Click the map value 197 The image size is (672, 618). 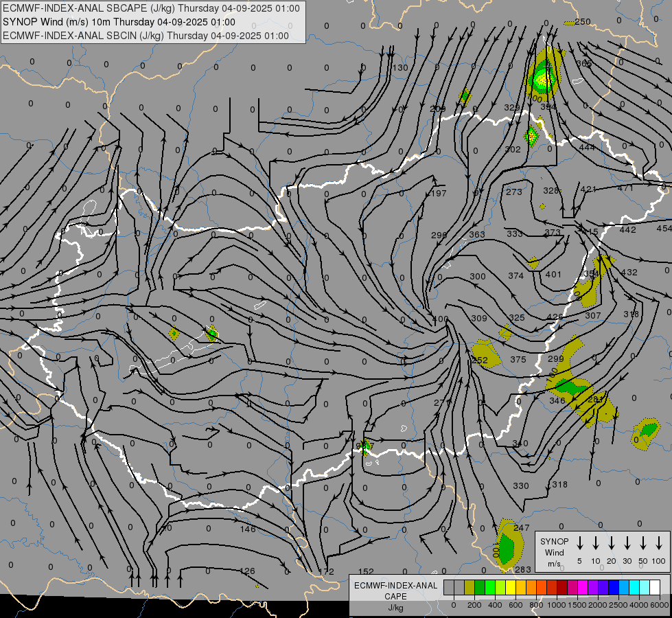coord(439,194)
